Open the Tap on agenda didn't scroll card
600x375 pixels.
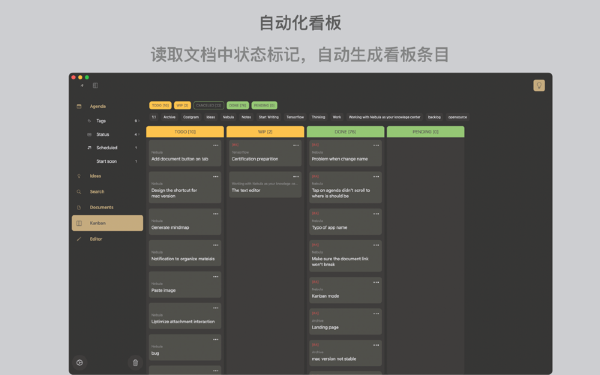pos(346,187)
